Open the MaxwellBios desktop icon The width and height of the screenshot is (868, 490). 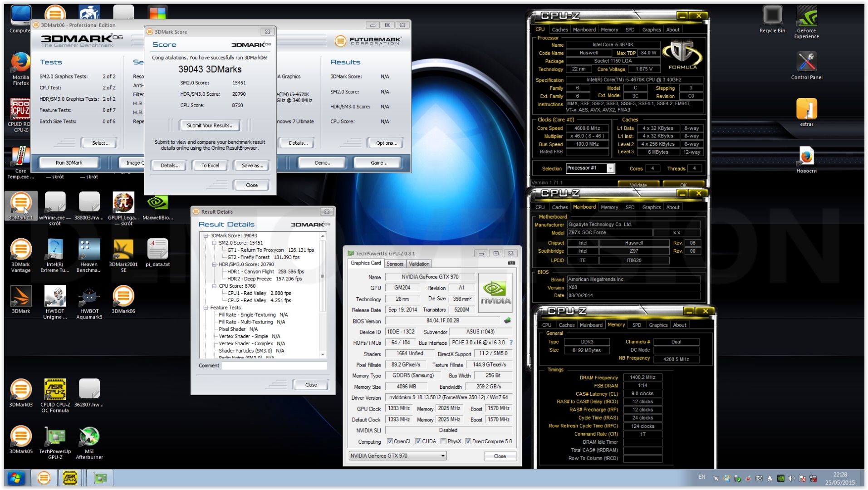click(157, 206)
